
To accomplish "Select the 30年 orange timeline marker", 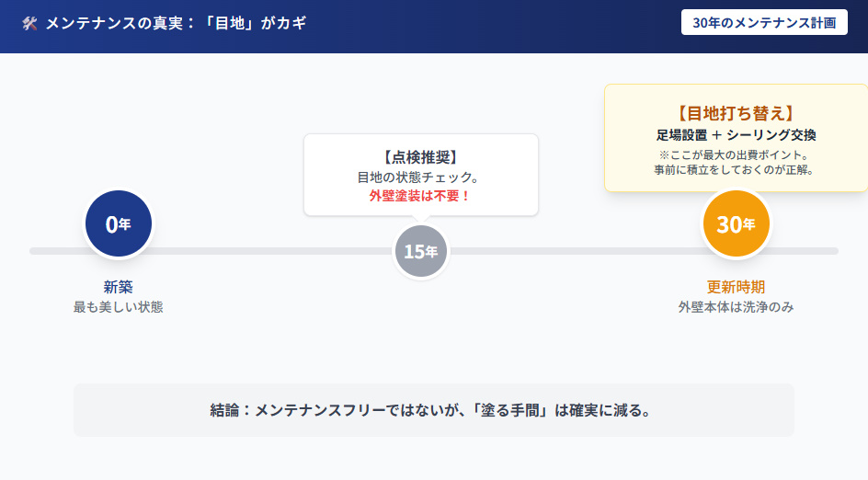I will pyautogui.click(x=736, y=223).
